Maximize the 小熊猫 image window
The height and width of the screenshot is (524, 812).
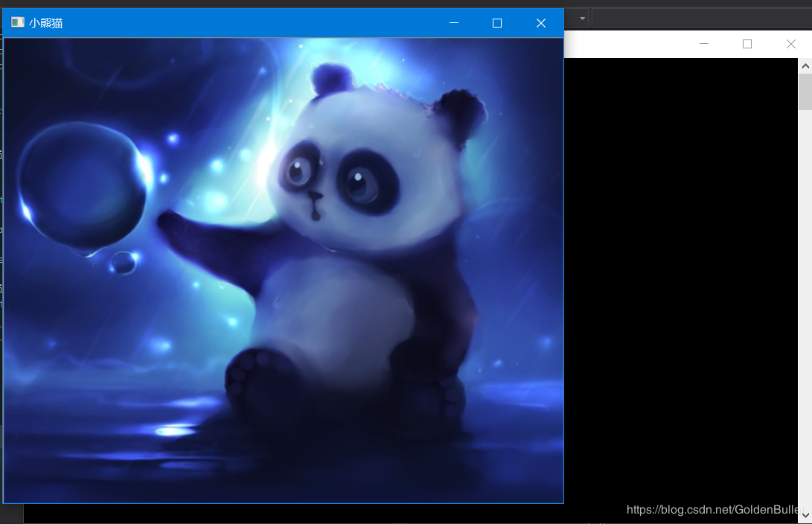[x=497, y=23]
